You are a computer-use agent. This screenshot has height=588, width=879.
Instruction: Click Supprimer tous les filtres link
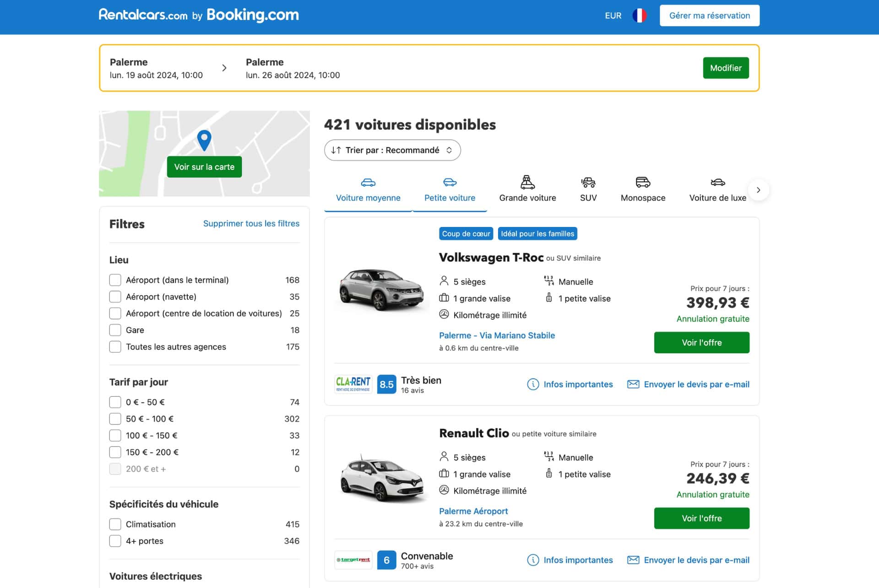pos(251,223)
